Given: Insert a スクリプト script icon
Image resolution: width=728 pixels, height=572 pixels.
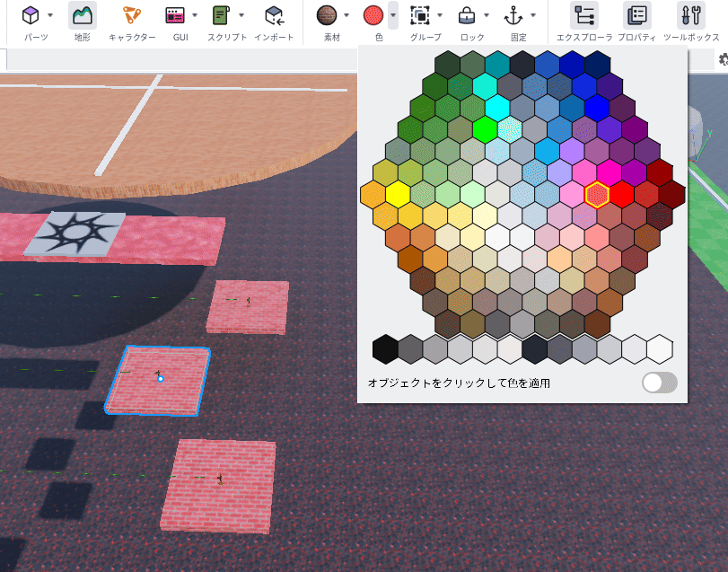Looking at the screenshot, I should tap(221, 15).
